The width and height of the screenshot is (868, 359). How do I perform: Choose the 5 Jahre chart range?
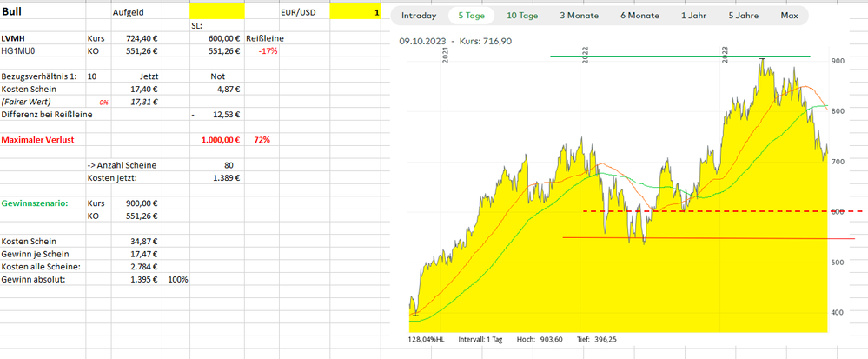742,16
